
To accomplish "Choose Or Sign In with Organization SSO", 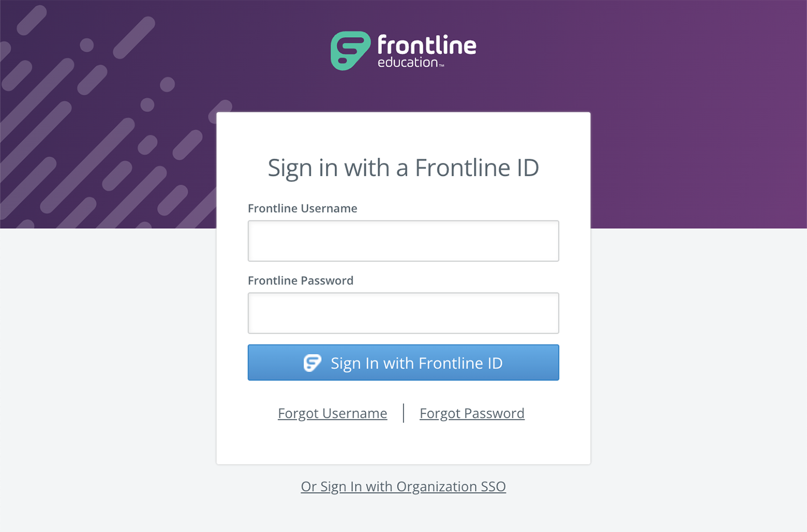I will click(403, 486).
